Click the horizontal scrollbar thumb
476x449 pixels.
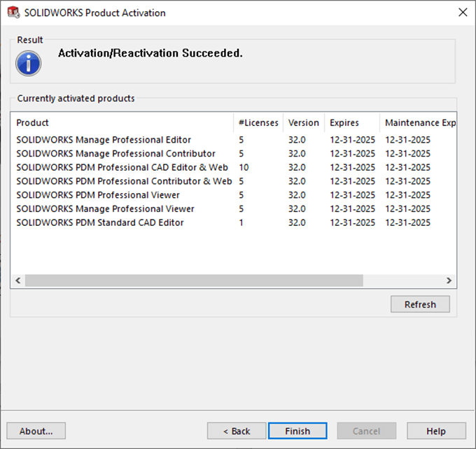[x=194, y=280]
